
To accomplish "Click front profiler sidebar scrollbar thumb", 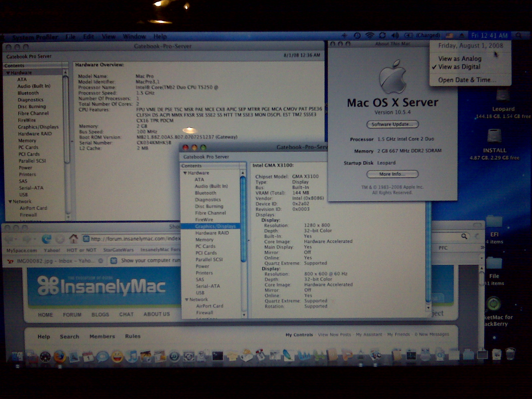I will click(x=243, y=219).
